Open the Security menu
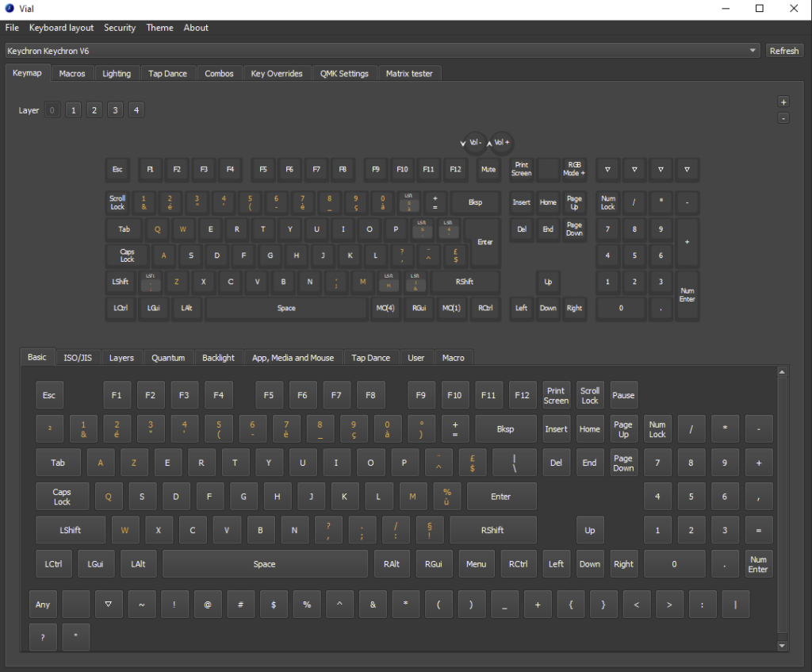Screen dimensions: 812x672 [x=120, y=28]
